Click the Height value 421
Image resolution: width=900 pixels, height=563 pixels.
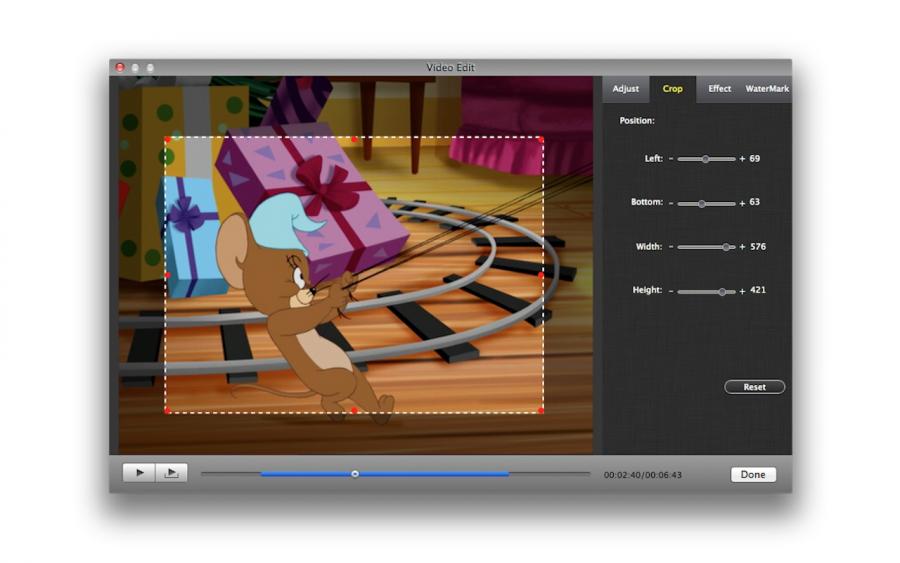[x=758, y=290]
